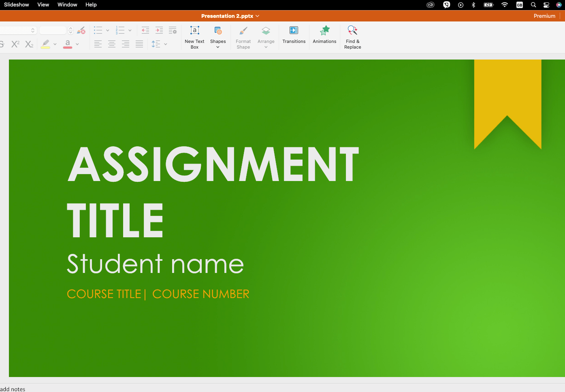Open the Slideshow menu
Image resolution: width=565 pixels, height=392 pixels.
pyautogui.click(x=17, y=5)
